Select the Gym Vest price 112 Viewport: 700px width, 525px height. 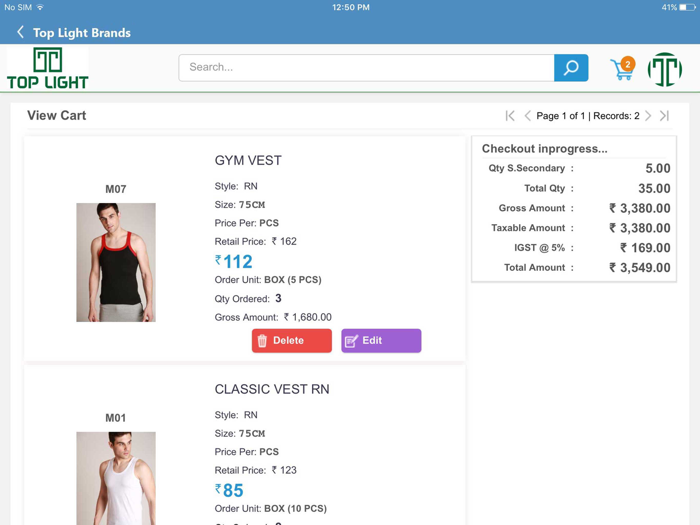234,262
